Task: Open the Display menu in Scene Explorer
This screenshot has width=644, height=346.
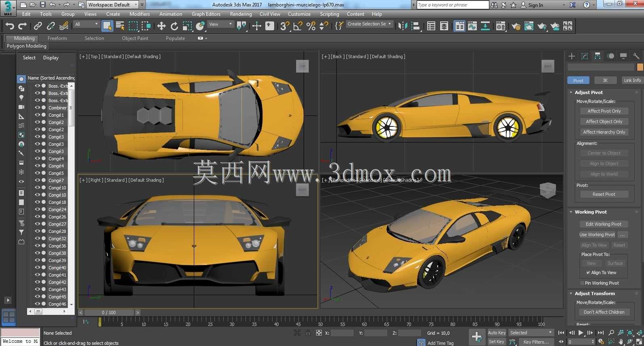Action: pyautogui.click(x=51, y=58)
